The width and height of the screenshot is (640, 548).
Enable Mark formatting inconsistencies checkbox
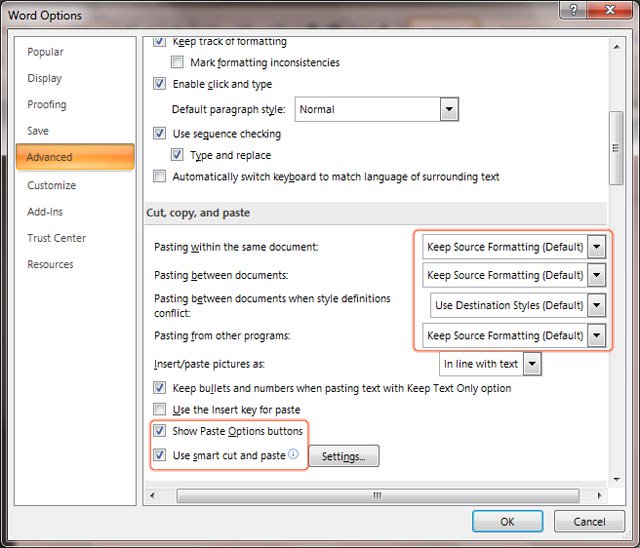pos(177,62)
